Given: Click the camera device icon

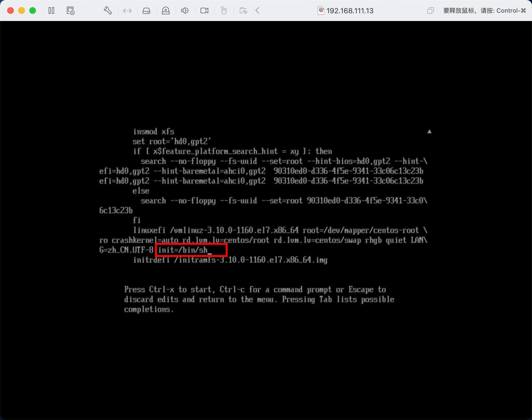Looking at the screenshot, I should (204, 11).
